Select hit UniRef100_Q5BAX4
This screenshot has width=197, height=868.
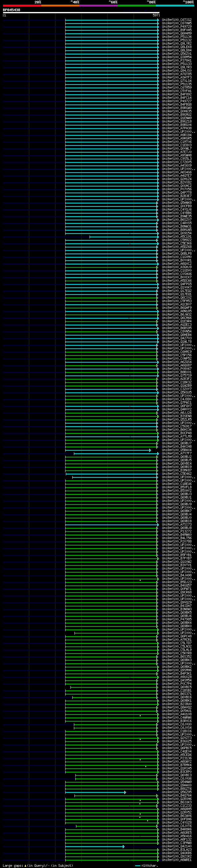click(x=176, y=450)
